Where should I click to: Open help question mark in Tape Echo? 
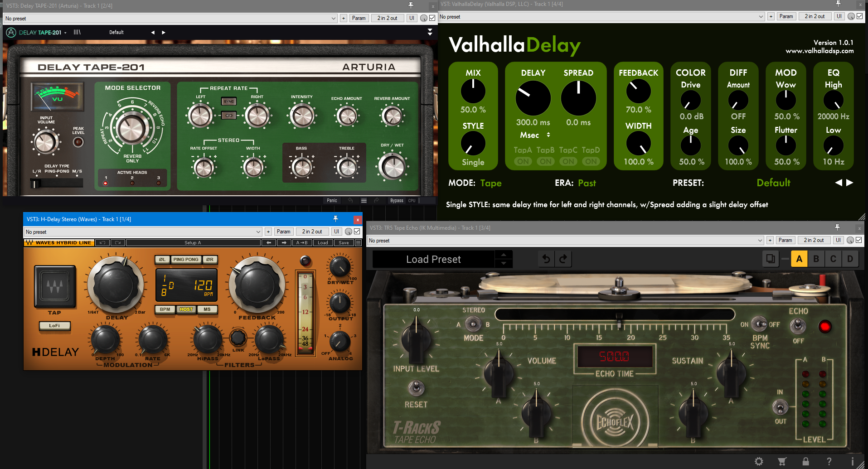(829, 461)
